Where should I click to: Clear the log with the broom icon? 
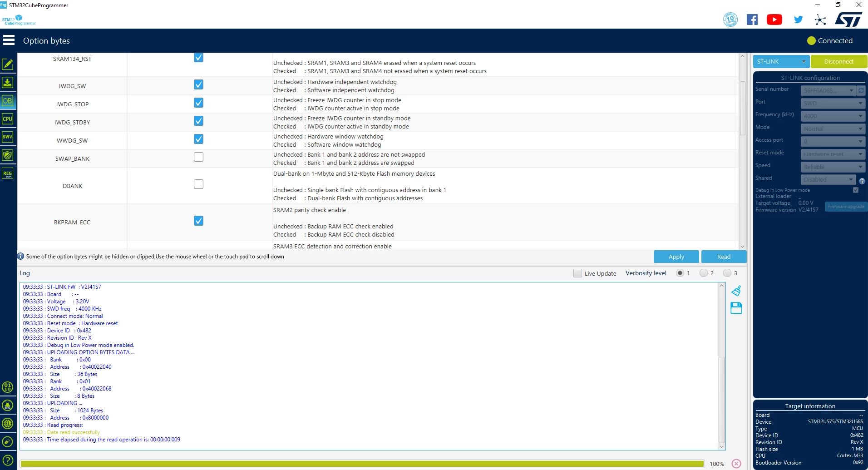pyautogui.click(x=736, y=291)
